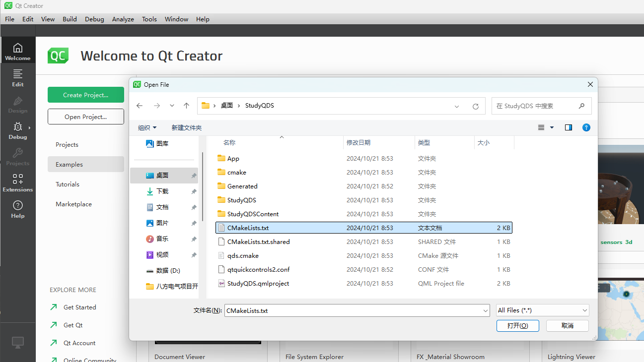Open the dialog help question-mark icon
Screen dimensions: 644x362
click(586, 127)
